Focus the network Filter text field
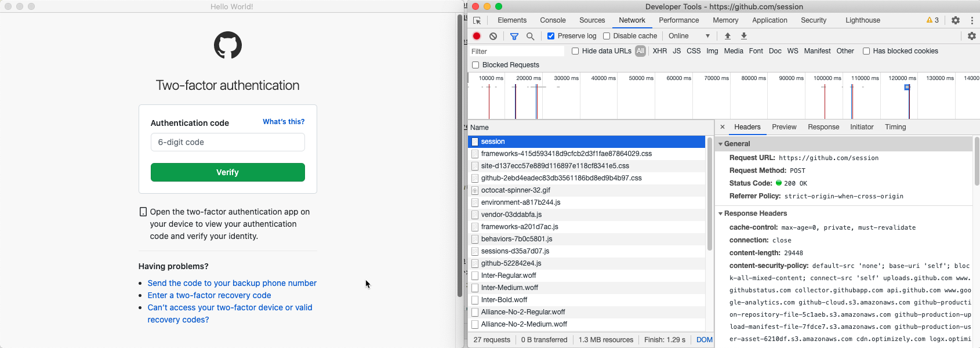The height and width of the screenshot is (348, 980). [517, 51]
